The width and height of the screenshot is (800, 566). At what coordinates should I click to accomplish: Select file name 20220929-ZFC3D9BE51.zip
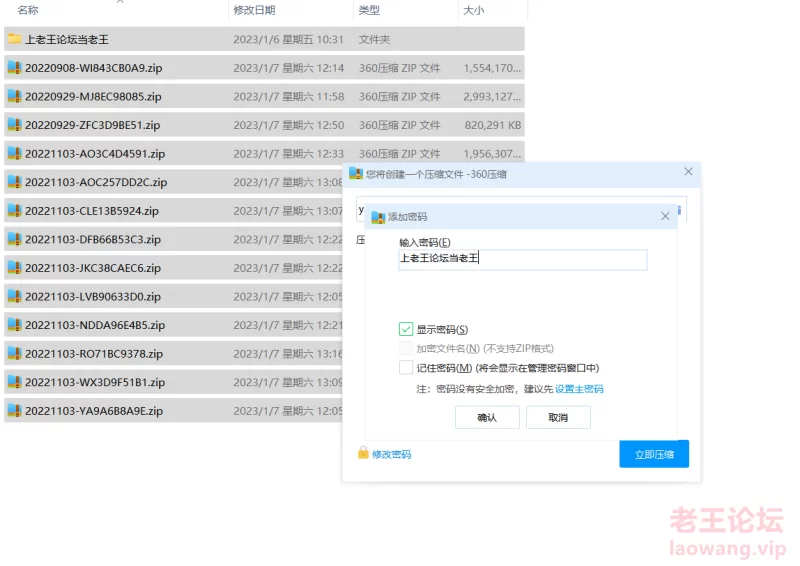pyautogui.click(x=93, y=125)
